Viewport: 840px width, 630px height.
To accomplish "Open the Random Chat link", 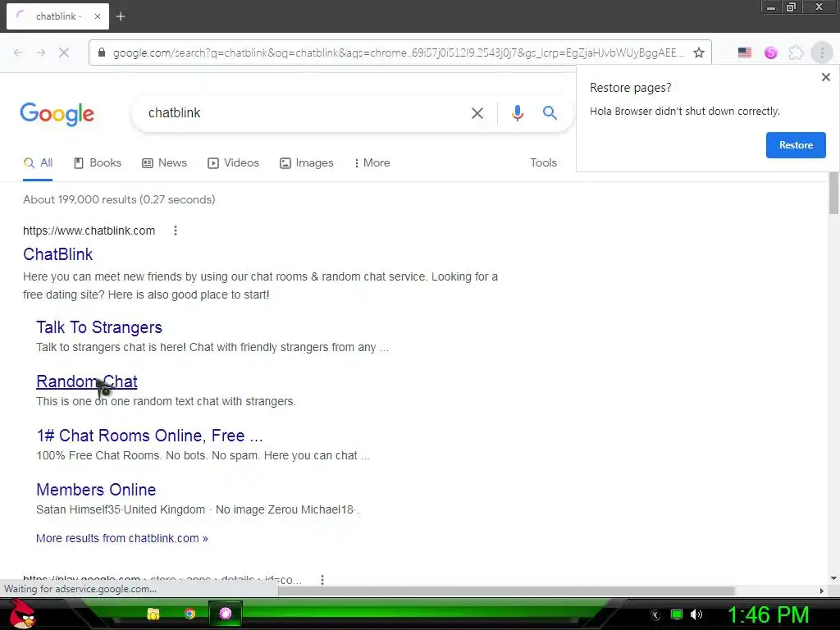I will 87,381.
